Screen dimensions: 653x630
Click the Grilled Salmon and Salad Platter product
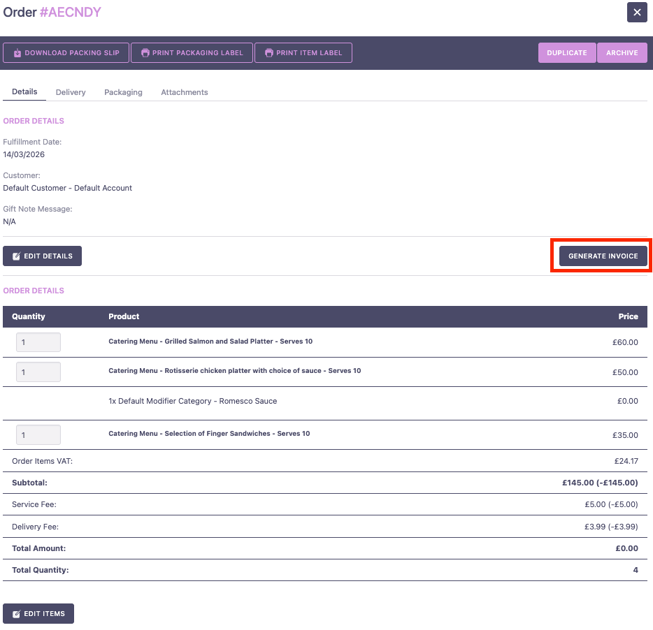(x=210, y=342)
